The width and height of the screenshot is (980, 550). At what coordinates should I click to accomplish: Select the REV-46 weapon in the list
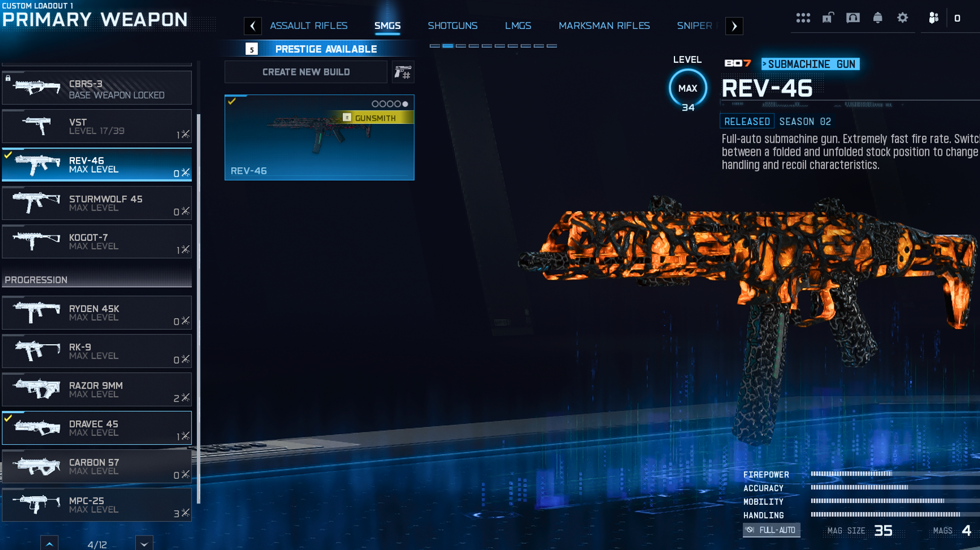click(97, 165)
